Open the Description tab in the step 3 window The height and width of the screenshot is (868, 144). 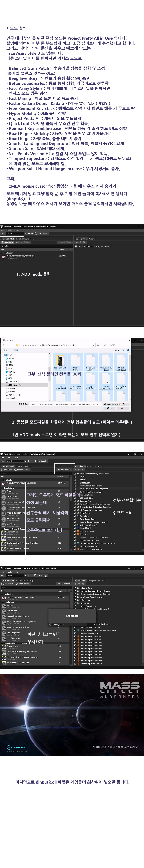91,466
